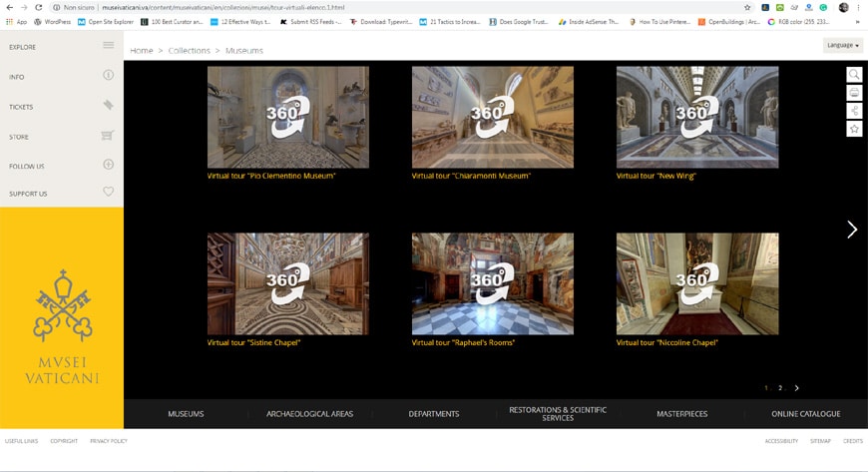The image size is (868, 472).
Task: Select the Masterpieces menu item
Action: point(682,414)
